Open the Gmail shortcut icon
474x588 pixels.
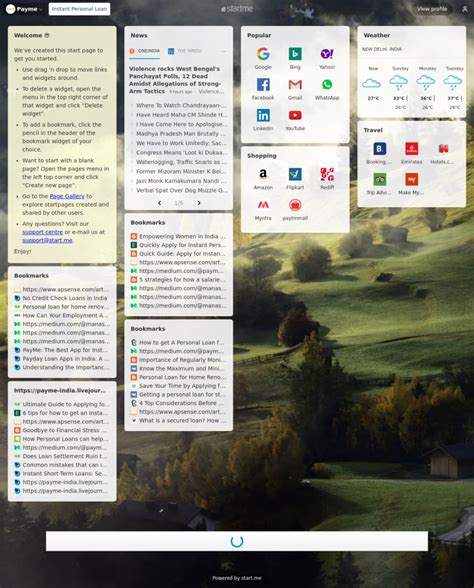pos(295,85)
